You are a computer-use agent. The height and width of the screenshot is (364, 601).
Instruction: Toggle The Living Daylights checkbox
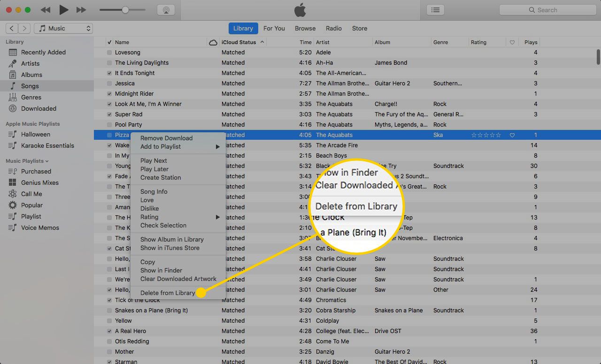[x=109, y=63]
